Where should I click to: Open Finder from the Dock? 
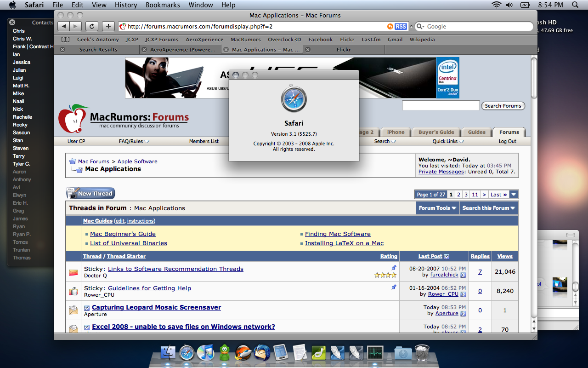pyautogui.click(x=168, y=353)
